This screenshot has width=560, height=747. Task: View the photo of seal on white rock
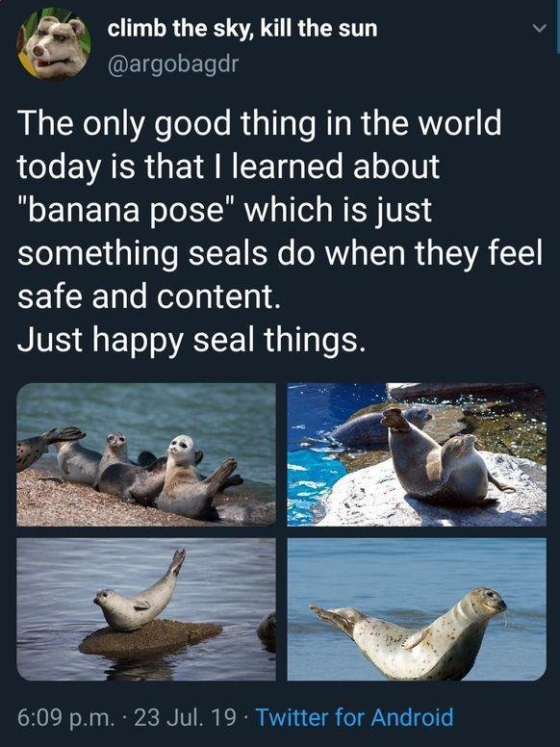point(417,454)
